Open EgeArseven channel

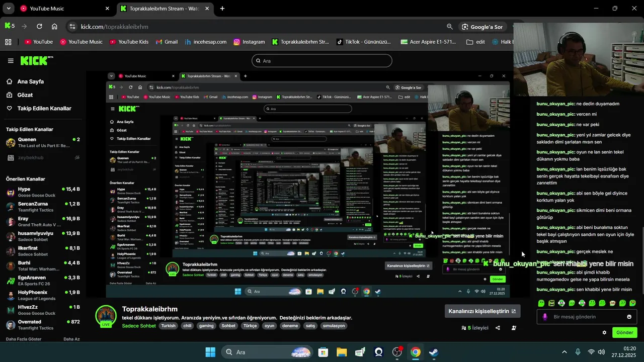point(43,281)
